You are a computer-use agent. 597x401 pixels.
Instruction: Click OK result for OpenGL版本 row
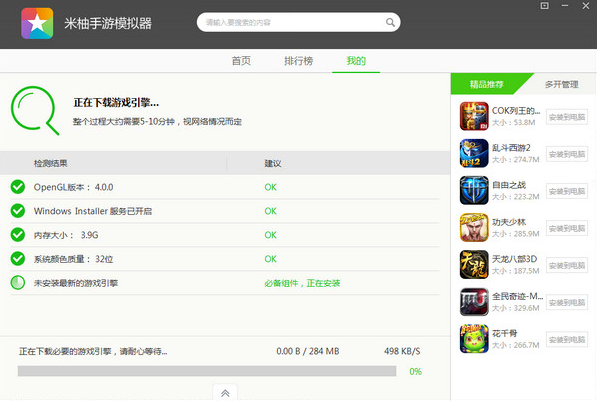pyautogui.click(x=270, y=187)
